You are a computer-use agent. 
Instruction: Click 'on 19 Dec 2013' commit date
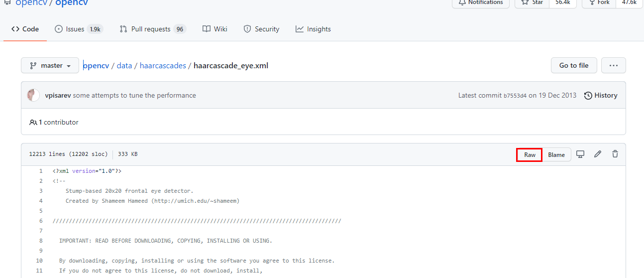(552, 95)
